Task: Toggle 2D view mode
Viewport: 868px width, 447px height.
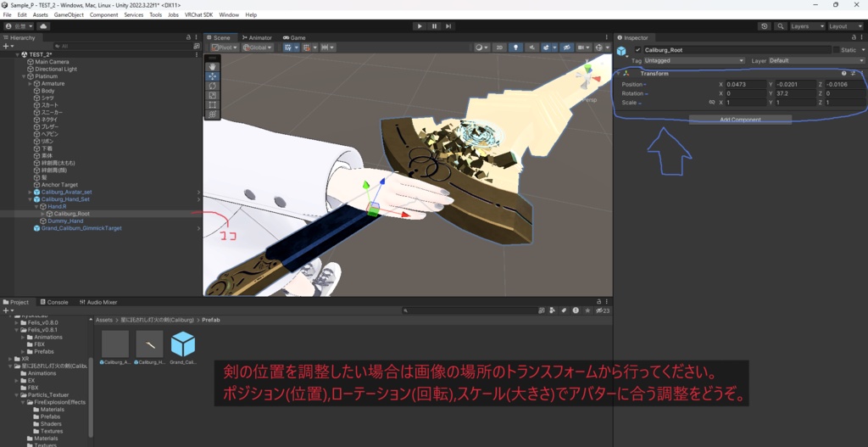Action: click(499, 47)
